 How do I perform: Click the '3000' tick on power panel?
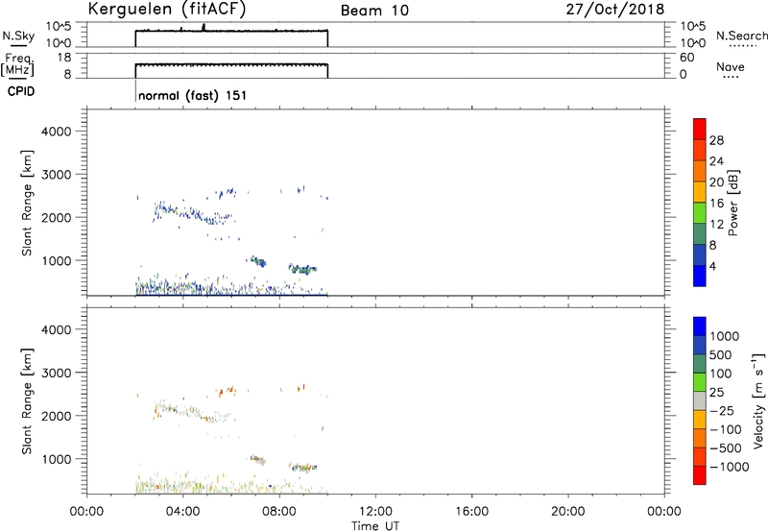pos(57,175)
